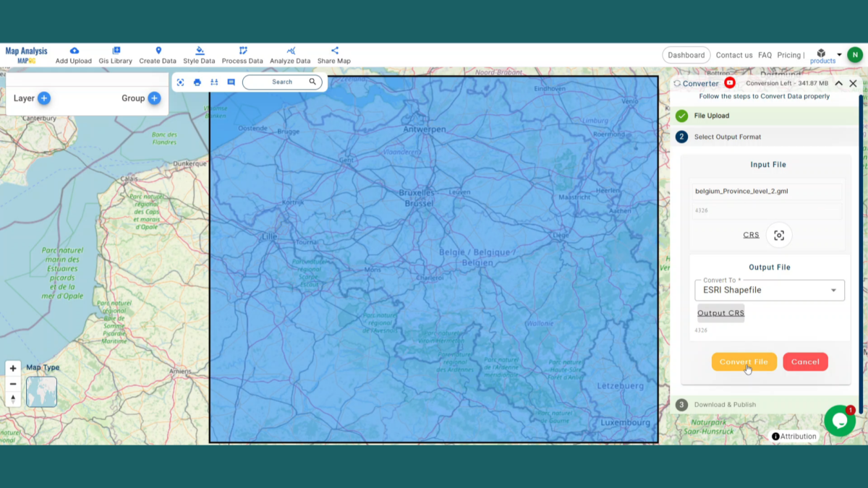Expand the Download & Publish step
The width and height of the screenshot is (868, 488).
pos(725,405)
